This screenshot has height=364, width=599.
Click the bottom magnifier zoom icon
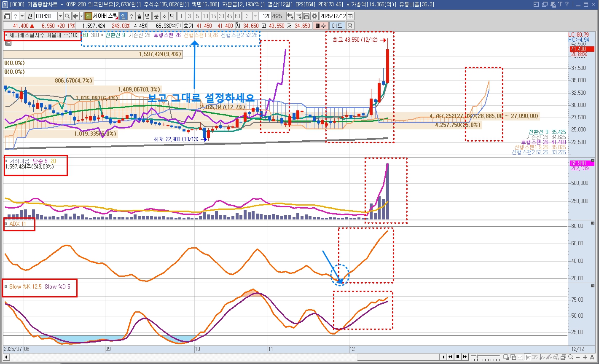click(x=570, y=357)
